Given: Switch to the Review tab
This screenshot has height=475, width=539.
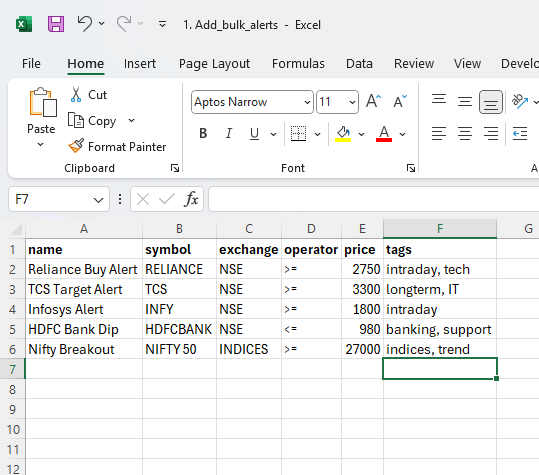Looking at the screenshot, I should (x=414, y=64).
